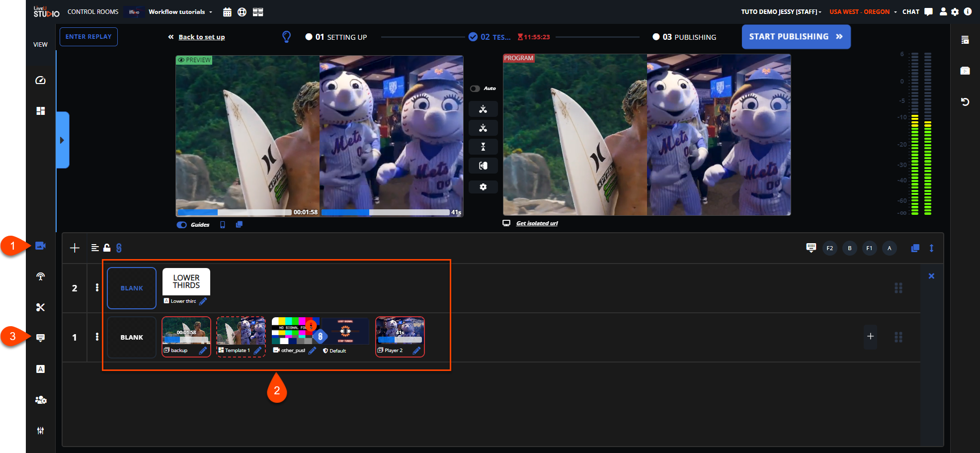The height and width of the screenshot is (453, 980).
Task: Toggle the Guides switch
Action: (182, 225)
